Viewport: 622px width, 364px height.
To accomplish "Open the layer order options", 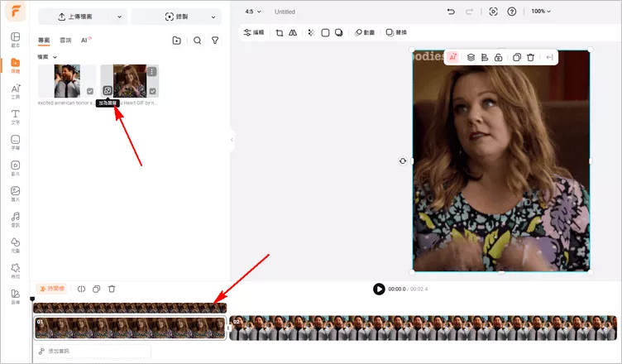I will tap(471, 58).
